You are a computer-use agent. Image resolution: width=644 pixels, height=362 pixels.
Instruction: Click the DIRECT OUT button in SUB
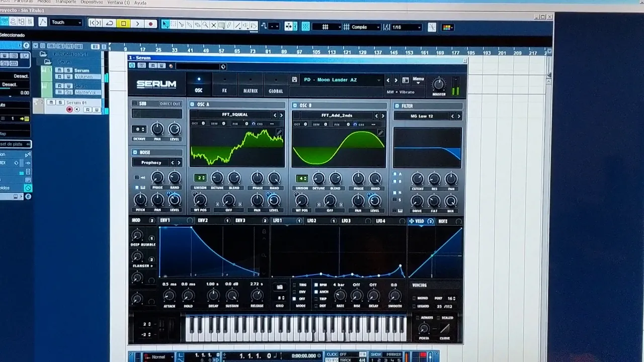click(x=170, y=104)
